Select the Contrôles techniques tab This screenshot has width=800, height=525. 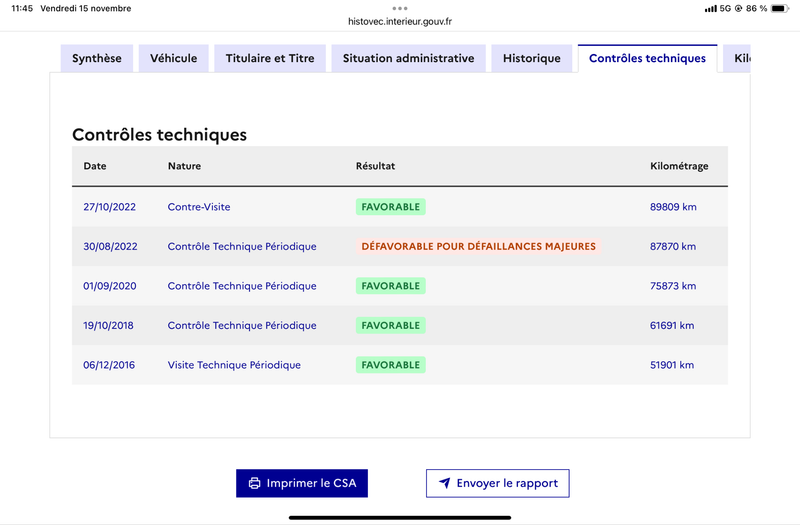(x=647, y=59)
